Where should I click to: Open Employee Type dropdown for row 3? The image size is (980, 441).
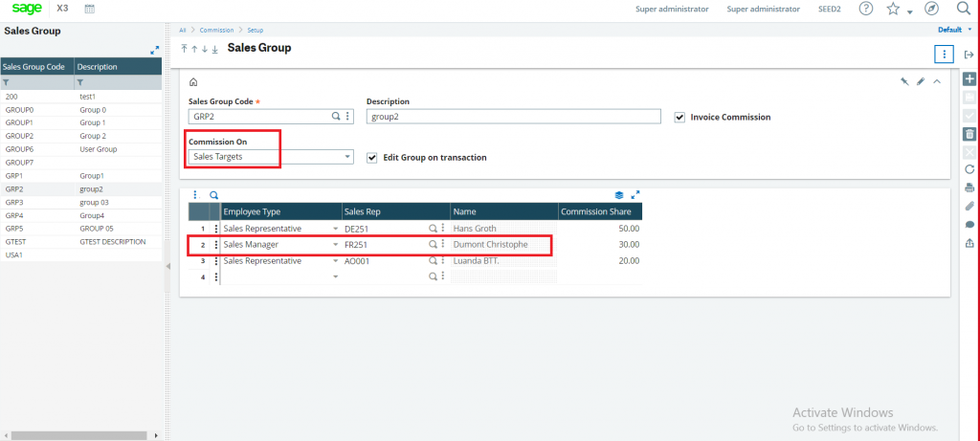[x=336, y=261]
